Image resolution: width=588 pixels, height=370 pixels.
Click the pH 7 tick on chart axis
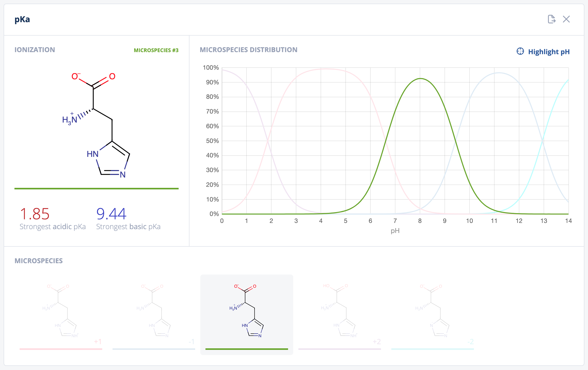tap(395, 221)
